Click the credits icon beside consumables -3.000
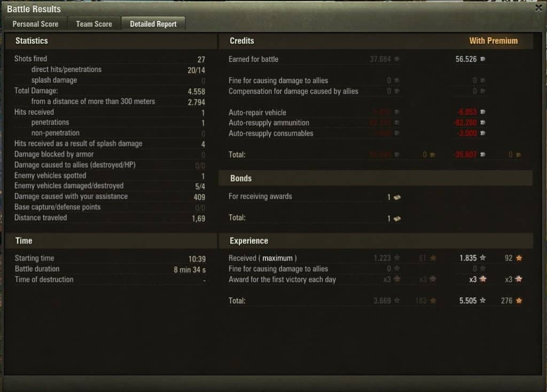 pyautogui.click(x=482, y=133)
